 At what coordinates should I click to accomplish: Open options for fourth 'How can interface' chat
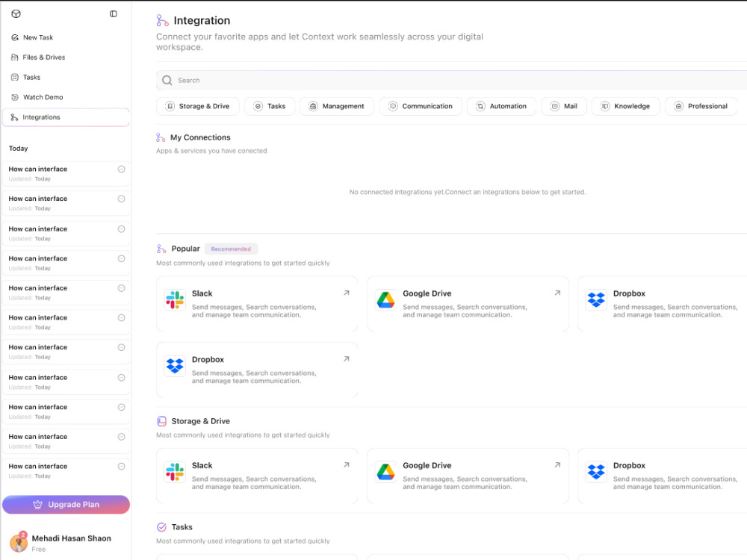coord(122,258)
